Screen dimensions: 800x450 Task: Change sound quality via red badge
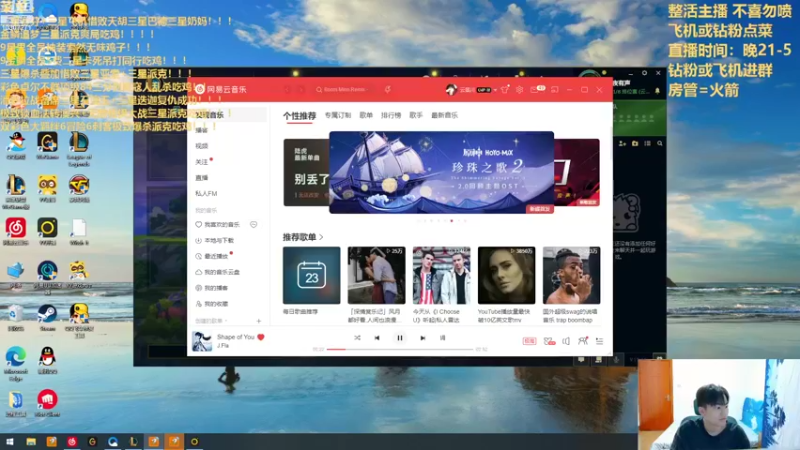pyautogui.click(x=529, y=341)
